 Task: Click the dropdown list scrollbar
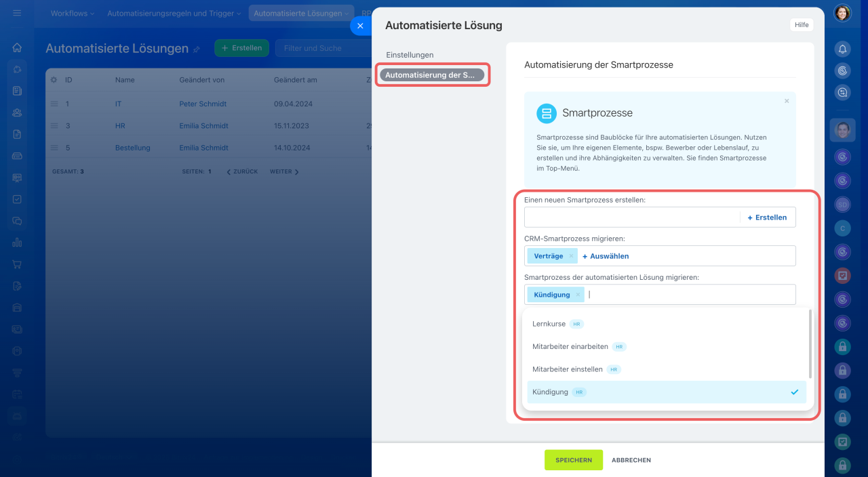coord(810,344)
